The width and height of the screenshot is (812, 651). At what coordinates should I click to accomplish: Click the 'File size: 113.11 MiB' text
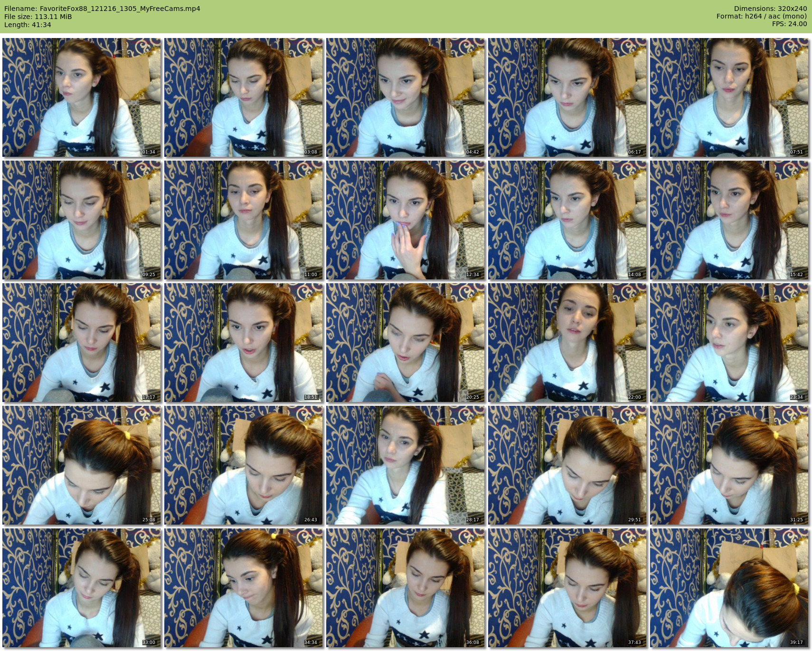click(38, 17)
